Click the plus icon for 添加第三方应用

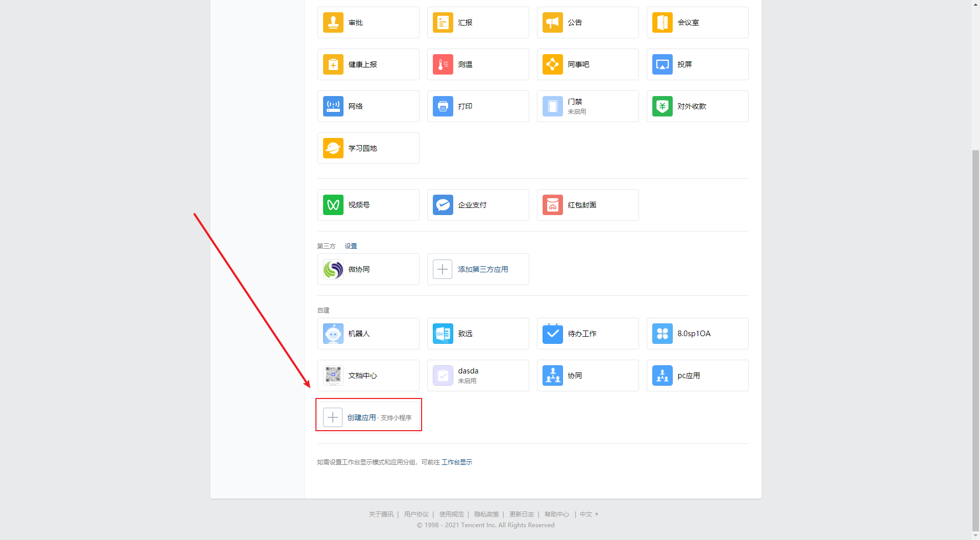pyautogui.click(x=443, y=269)
